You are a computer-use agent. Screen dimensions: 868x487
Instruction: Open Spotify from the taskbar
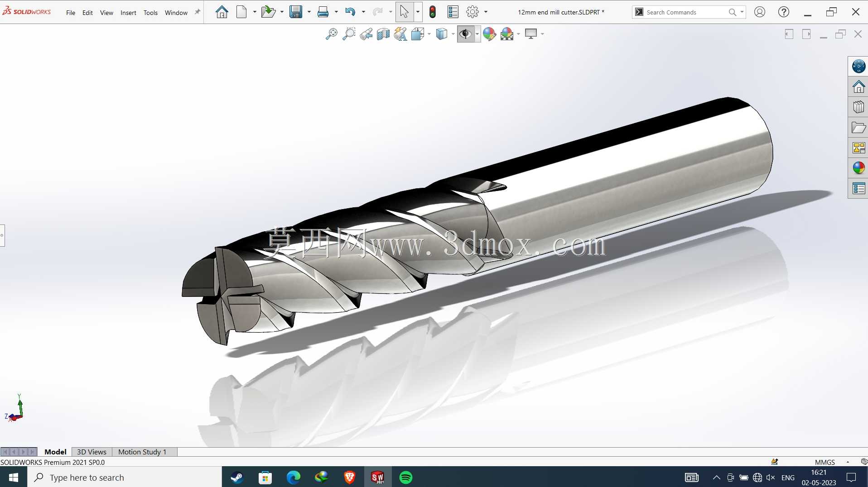[406, 477]
